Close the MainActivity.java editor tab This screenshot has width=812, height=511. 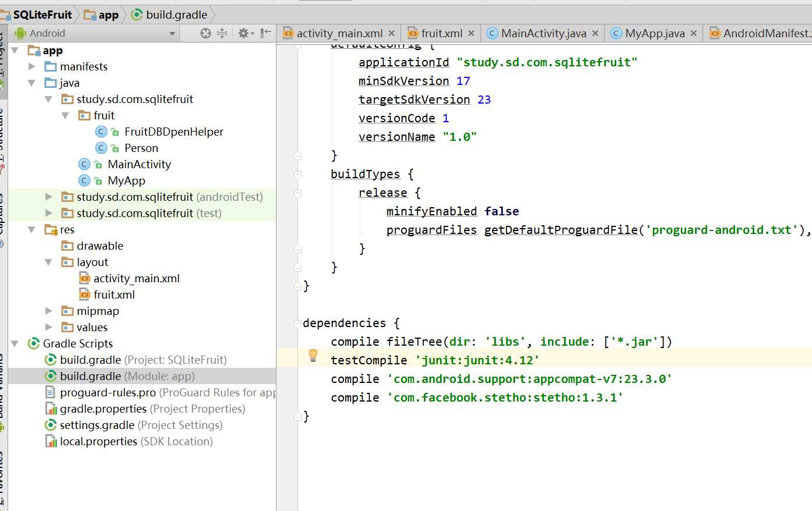coord(595,33)
